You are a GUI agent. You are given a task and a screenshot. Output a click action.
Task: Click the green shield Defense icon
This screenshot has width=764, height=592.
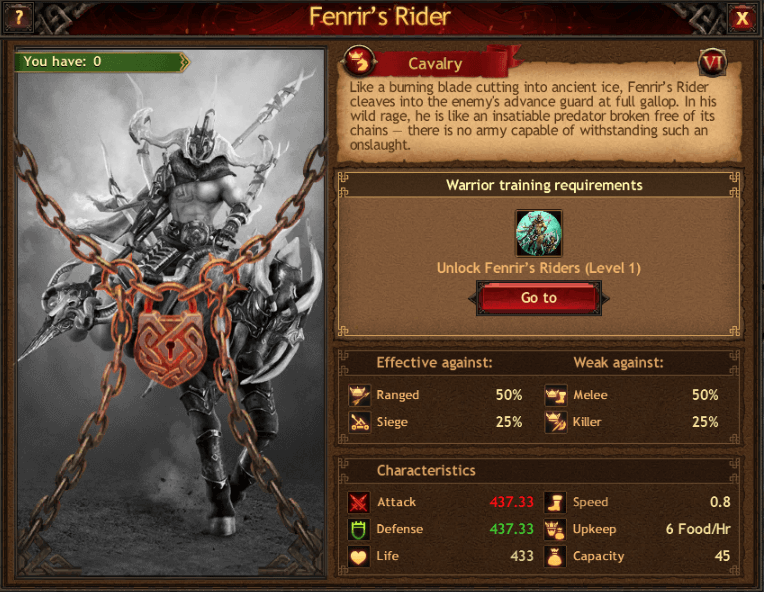click(359, 529)
